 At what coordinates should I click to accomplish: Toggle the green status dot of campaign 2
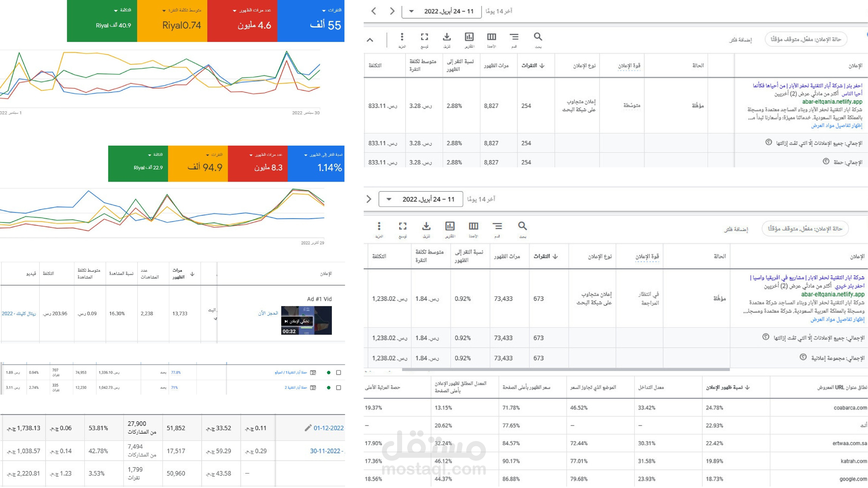tap(329, 388)
